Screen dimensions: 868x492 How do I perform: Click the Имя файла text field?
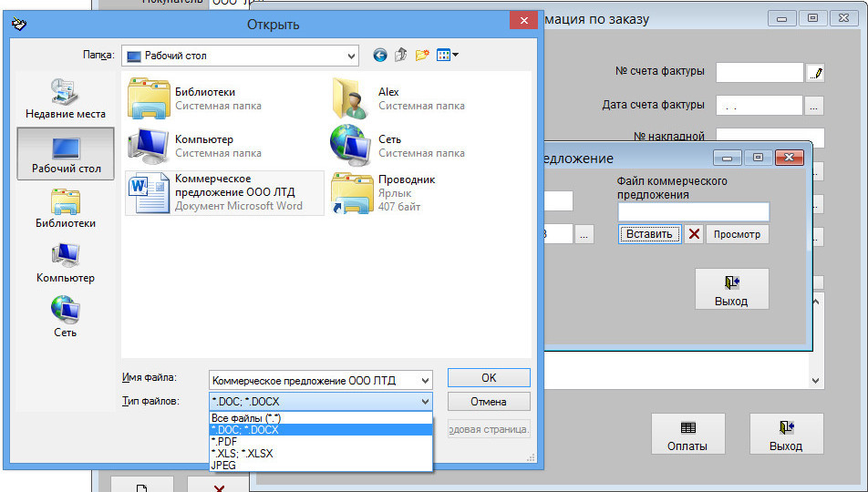pos(314,381)
